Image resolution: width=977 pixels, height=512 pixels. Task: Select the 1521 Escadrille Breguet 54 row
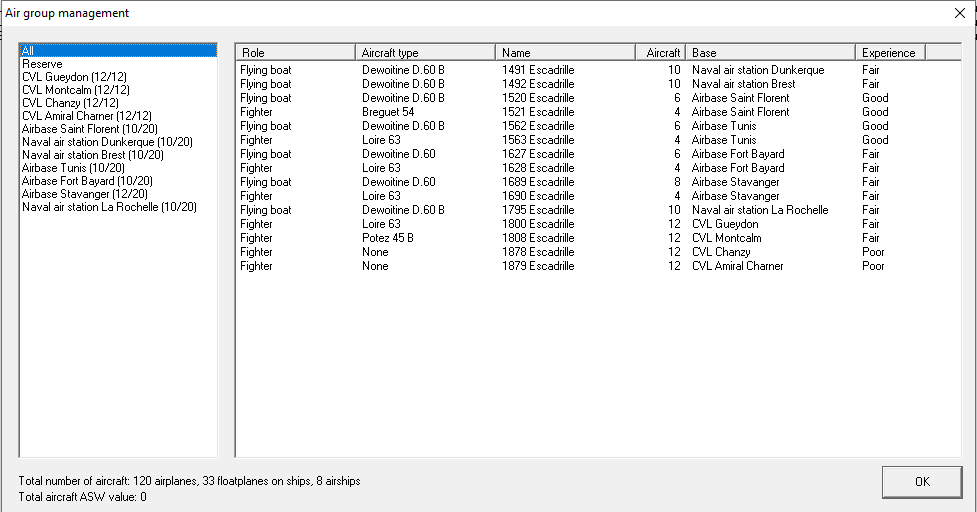point(538,113)
